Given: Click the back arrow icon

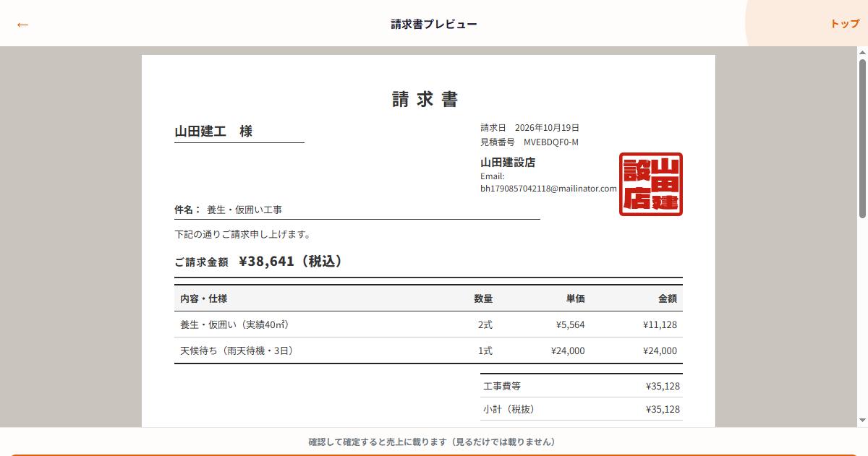Looking at the screenshot, I should (x=22, y=25).
